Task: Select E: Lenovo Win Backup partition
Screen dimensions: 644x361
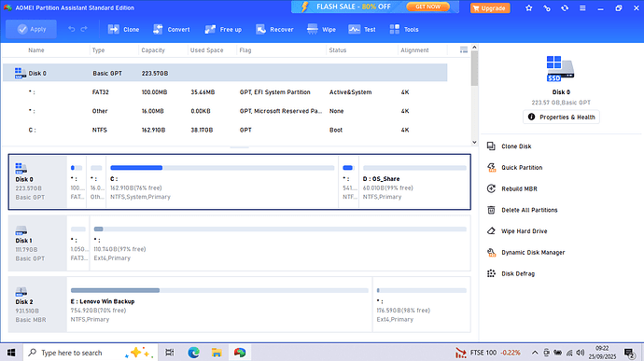Action: point(219,304)
